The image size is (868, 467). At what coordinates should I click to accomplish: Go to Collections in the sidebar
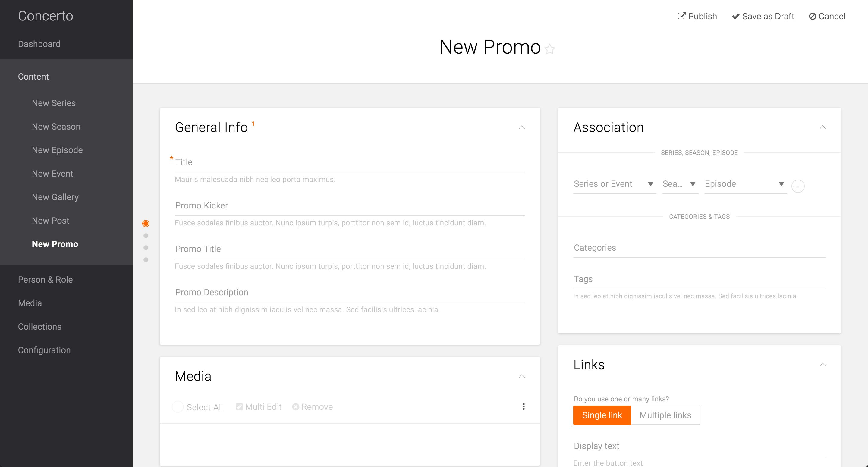tap(40, 327)
